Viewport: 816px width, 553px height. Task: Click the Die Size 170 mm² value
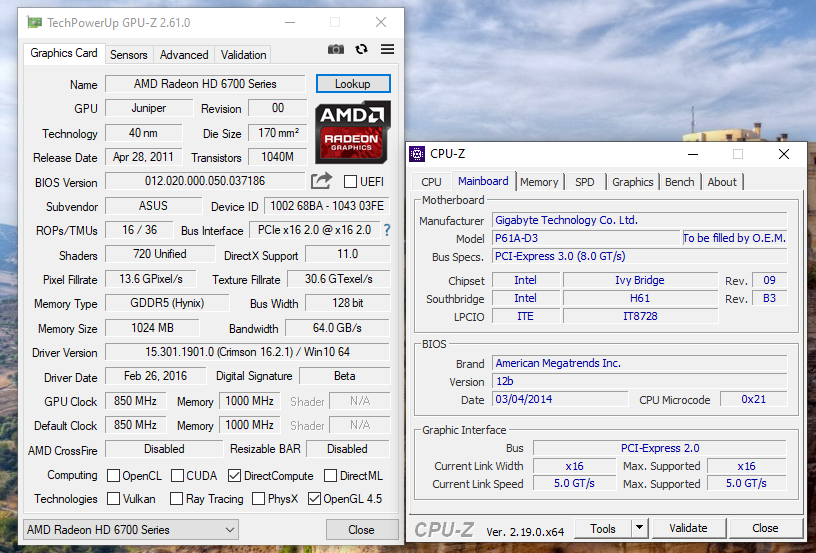(x=278, y=133)
